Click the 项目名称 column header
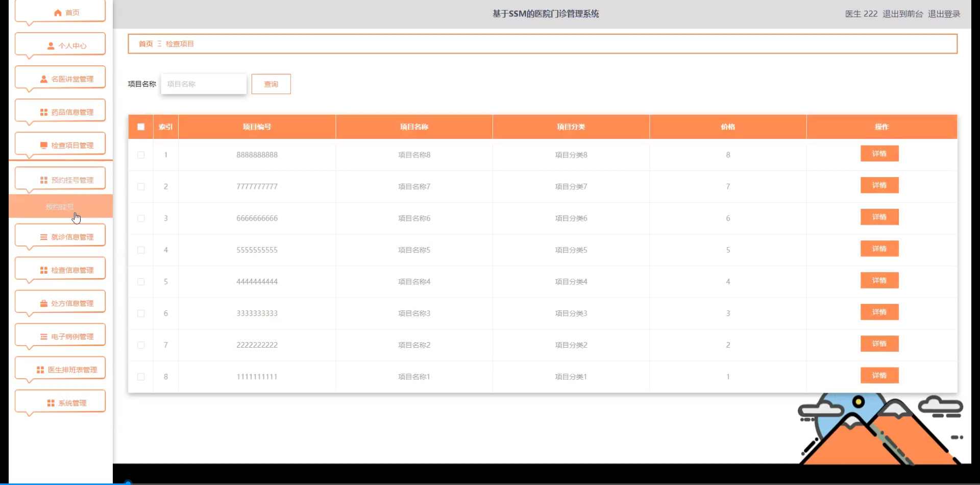Image resolution: width=980 pixels, height=485 pixels. pyautogui.click(x=414, y=127)
